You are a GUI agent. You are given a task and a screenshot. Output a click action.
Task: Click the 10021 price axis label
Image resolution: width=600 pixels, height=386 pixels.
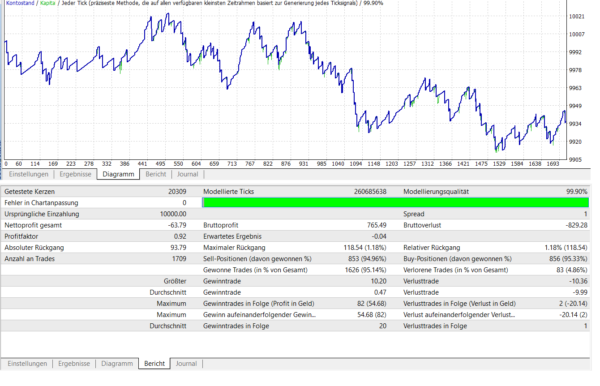point(577,16)
